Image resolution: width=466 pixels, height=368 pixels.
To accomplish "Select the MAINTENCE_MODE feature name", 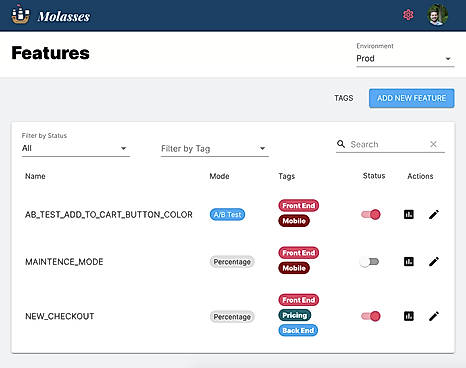I will point(64,262).
